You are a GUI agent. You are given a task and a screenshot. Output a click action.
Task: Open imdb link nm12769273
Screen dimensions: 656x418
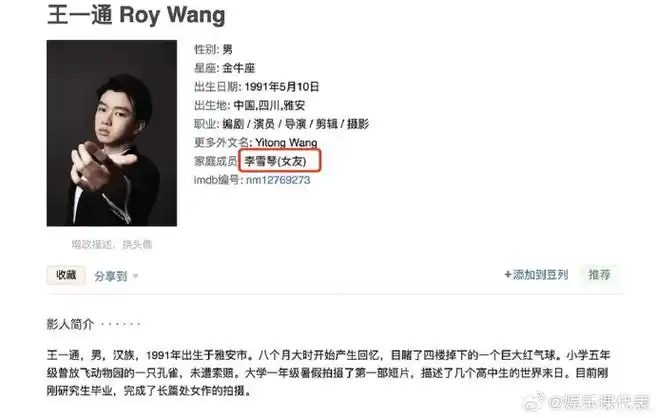pyautogui.click(x=278, y=180)
